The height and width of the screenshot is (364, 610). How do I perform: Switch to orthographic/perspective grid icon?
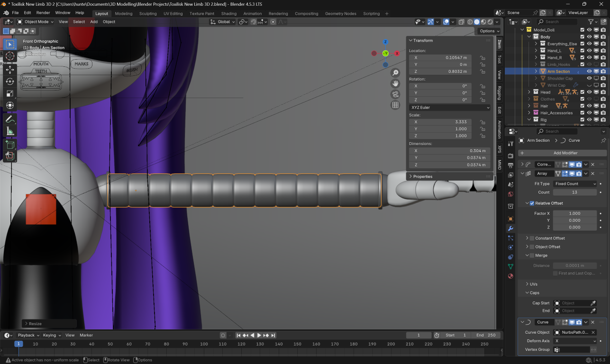coord(395,105)
